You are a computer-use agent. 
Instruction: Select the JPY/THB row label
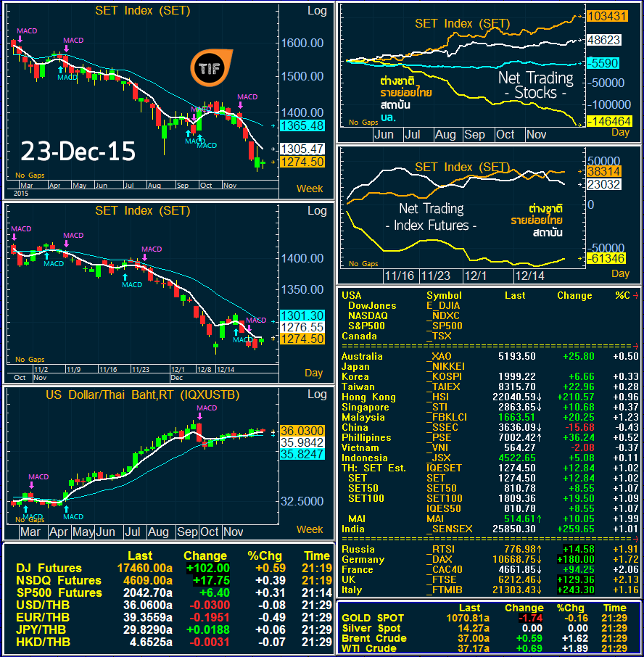41,629
